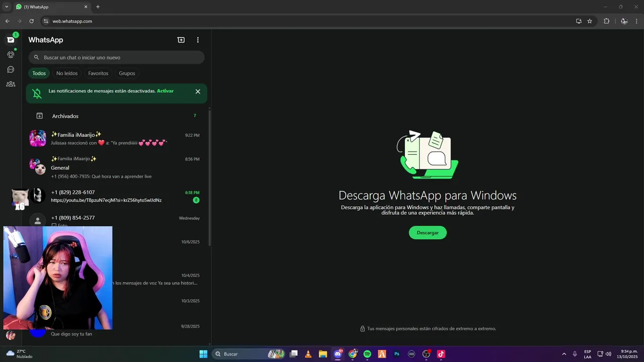Open the Windows Start menu

(203, 354)
